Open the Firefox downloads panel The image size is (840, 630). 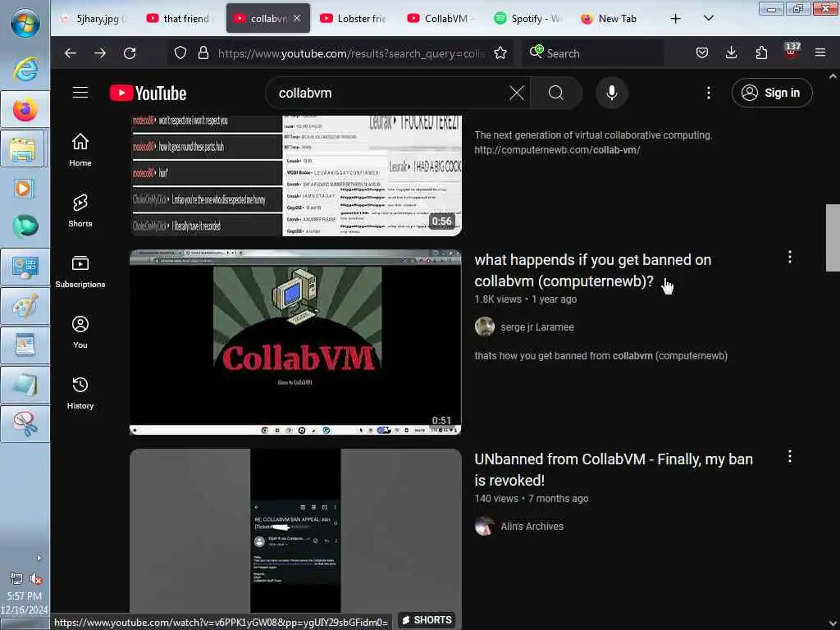(731, 52)
